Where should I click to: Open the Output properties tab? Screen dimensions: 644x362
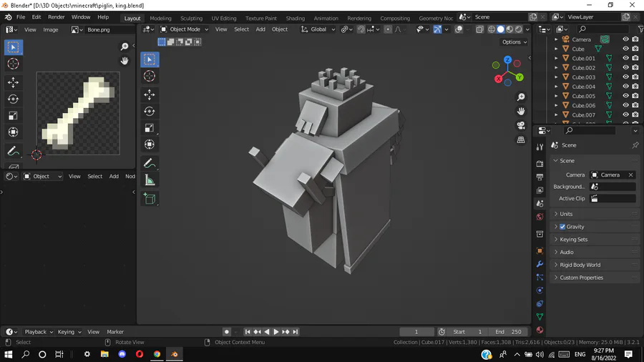(x=540, y=177)
